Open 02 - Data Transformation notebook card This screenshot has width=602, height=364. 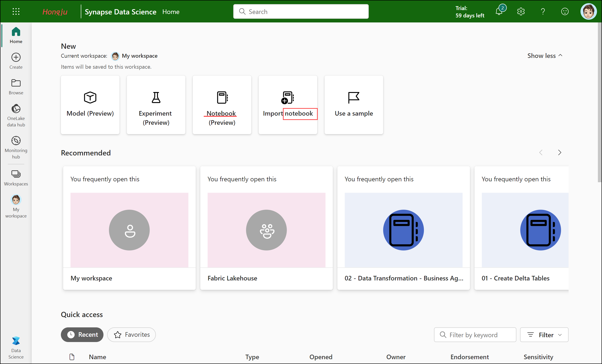pos(404,228)
